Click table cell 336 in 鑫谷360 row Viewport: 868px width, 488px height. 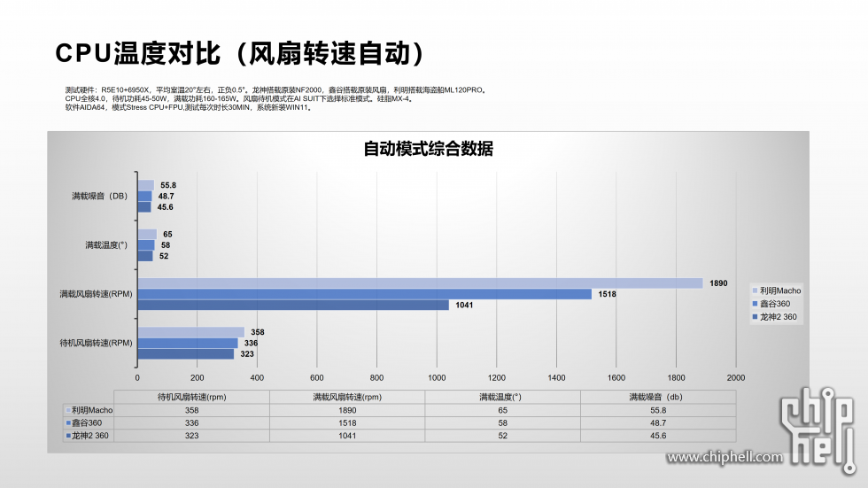[191, 422]
